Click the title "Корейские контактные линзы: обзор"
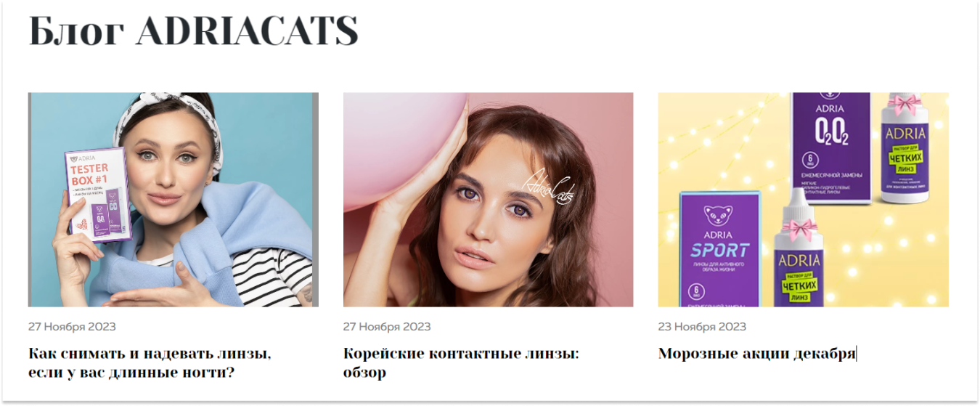The width and height of the screenshot is (980, 406). coord(461,363)
